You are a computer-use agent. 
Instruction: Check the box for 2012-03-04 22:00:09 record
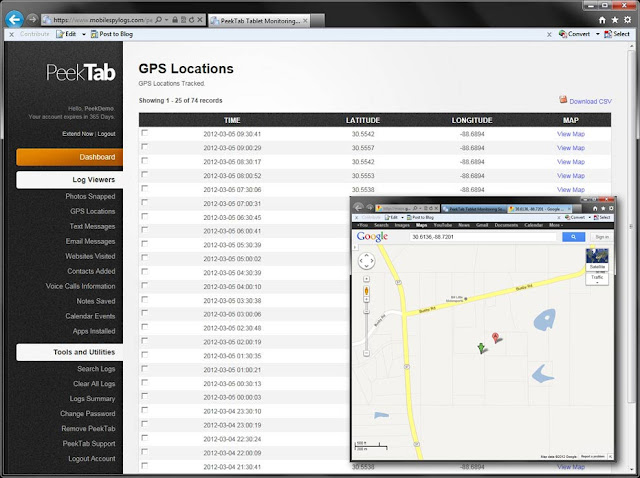pos(144,452)
